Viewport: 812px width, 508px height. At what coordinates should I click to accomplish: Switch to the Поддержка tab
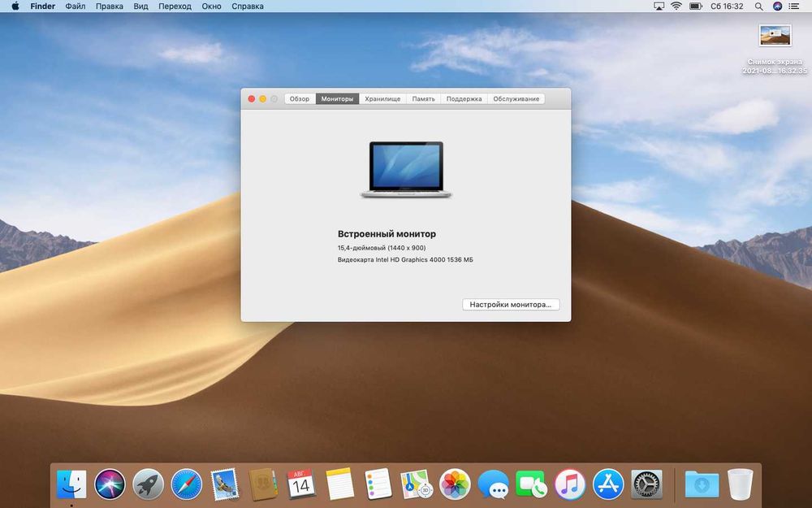click(x=464, y=98)
